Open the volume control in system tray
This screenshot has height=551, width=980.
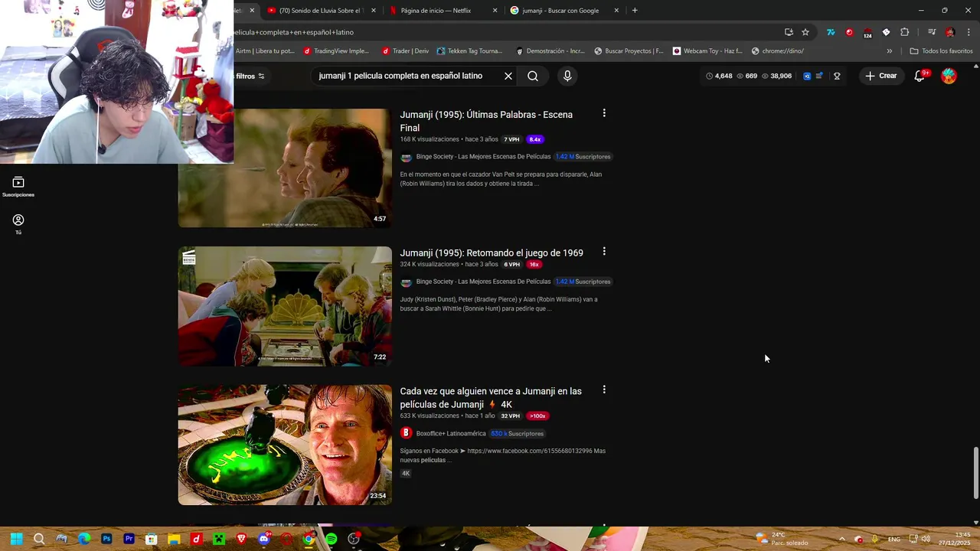(x=926, y=539)
